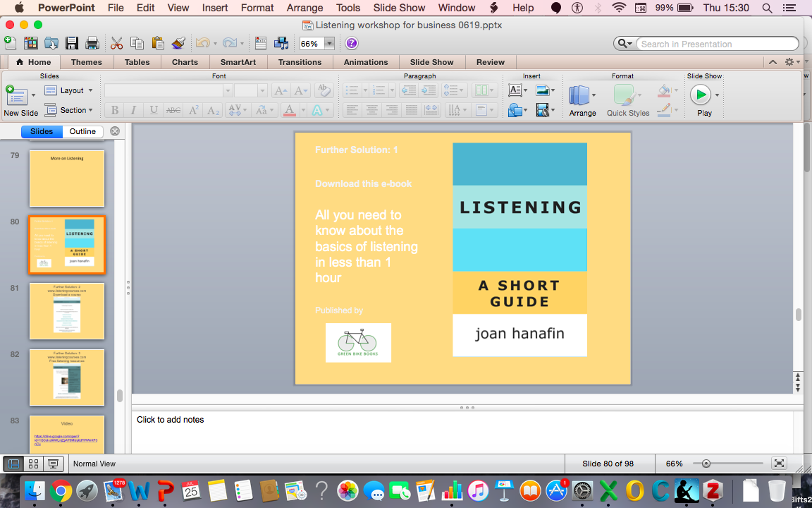Open the zoom percentage dropdown showing 66%
The width and height of the screenshot is (812, 508).
point(329,43)
